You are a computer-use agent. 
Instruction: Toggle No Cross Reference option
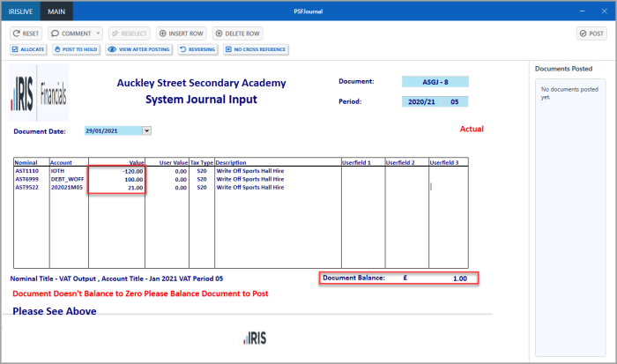(255, 50)
